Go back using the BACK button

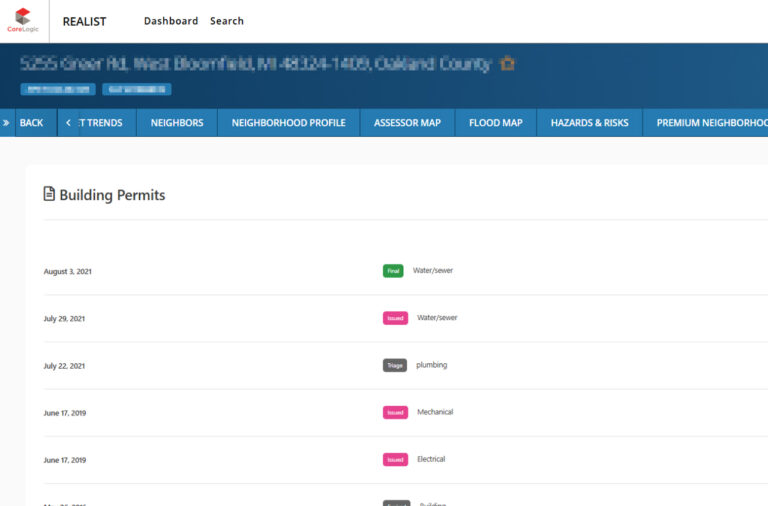pos(31,123)
